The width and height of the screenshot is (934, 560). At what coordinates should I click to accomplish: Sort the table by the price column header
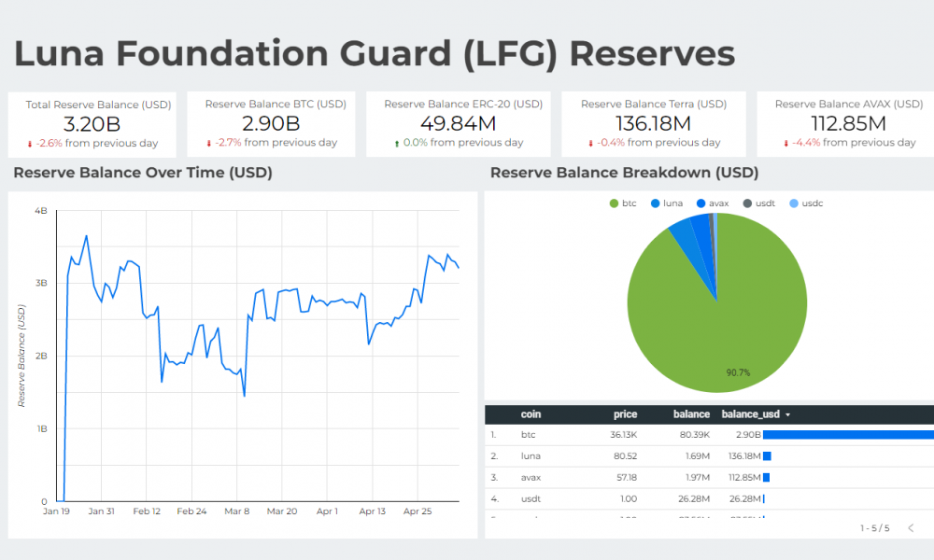tap(626, 414)
